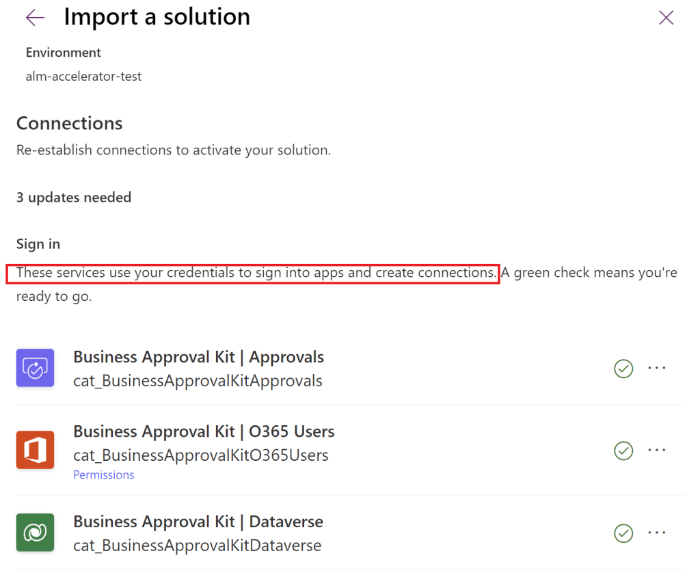Click the green check for O365 Users
The width and height of the screenshot is (700, 588).
(623, 451)
